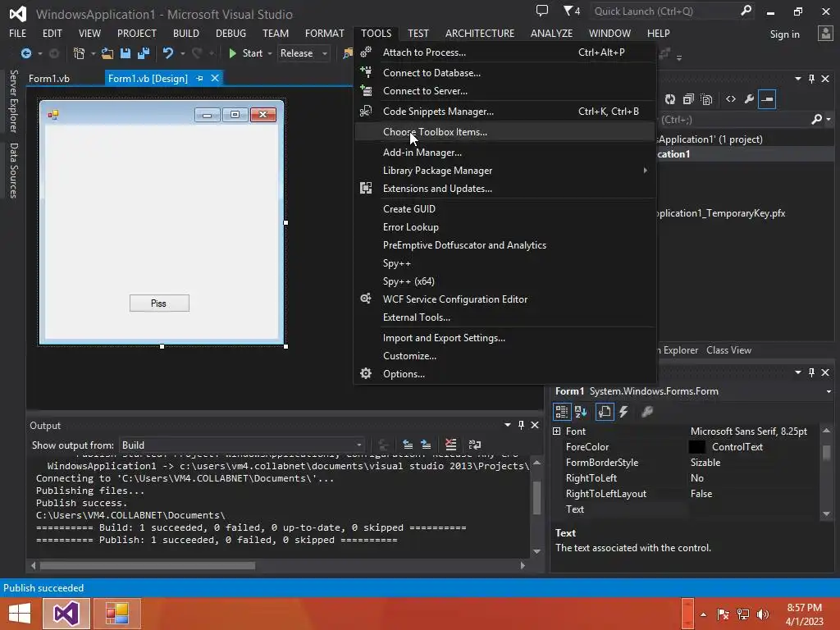Click the account avatar icon
The image size is (840, 630).
click(x=825, y=34)
